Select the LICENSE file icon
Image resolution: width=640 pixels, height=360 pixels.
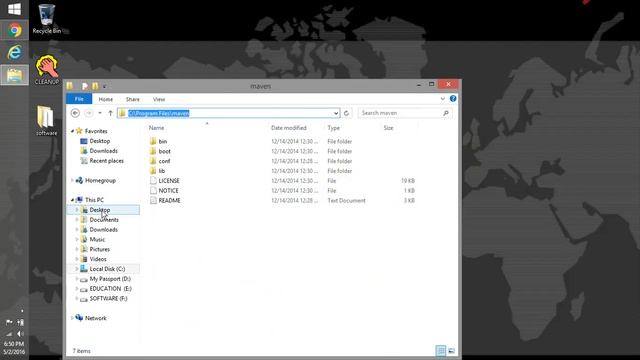click(153, 180)
